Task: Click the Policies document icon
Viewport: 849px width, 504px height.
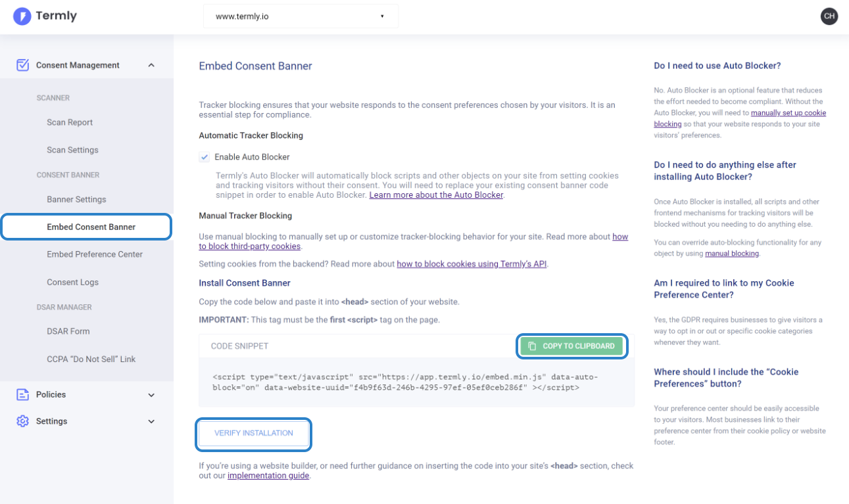Action: (x=23, y=395)
